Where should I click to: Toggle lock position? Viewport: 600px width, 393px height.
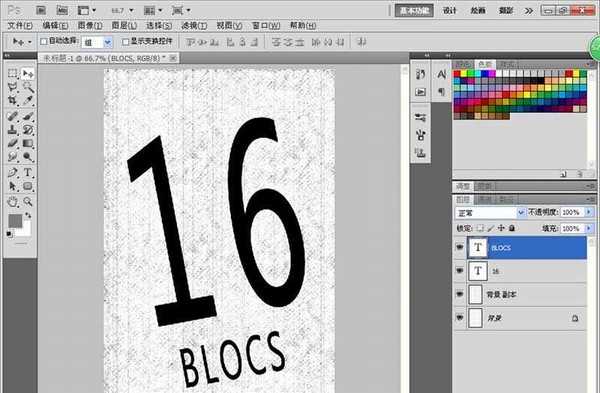click(501, 228)
